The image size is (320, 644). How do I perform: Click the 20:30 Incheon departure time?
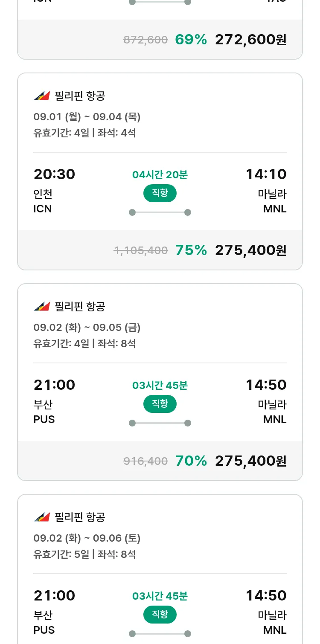click(54, 174)
